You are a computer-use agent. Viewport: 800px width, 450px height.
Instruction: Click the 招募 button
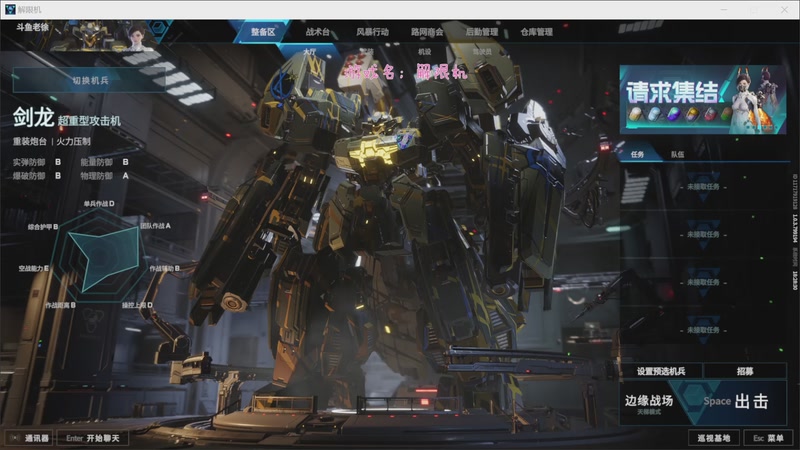point(745,371)
